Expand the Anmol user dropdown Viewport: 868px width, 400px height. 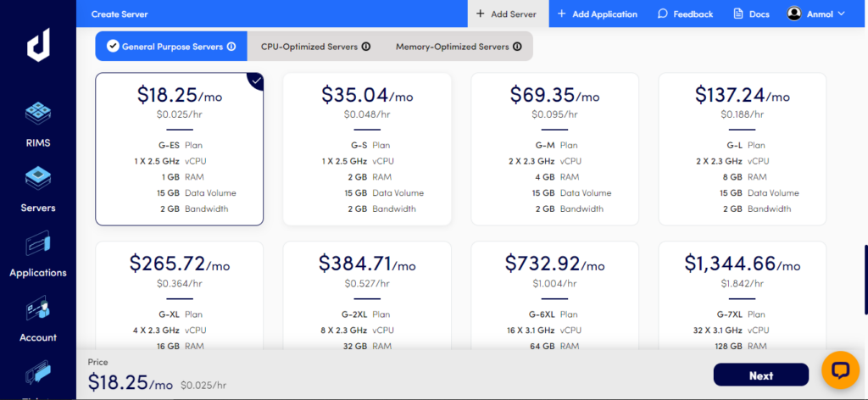click(817, 14)
